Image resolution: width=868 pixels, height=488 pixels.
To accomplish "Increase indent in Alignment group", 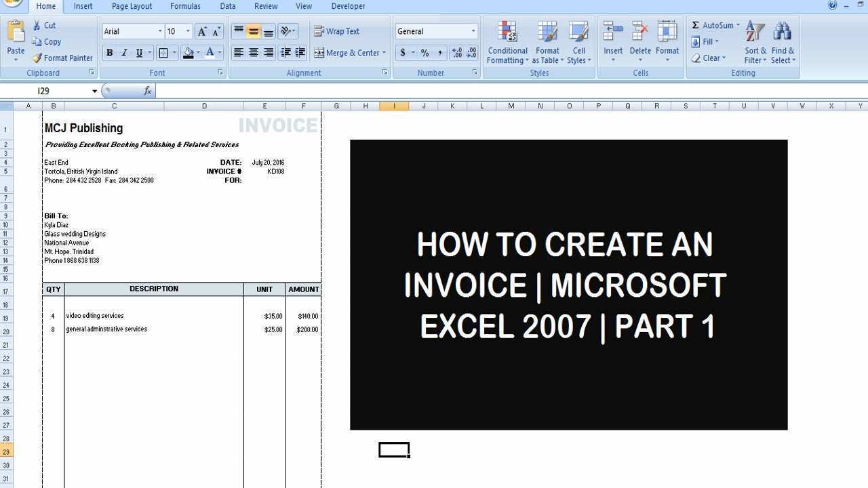I will 300,53.
